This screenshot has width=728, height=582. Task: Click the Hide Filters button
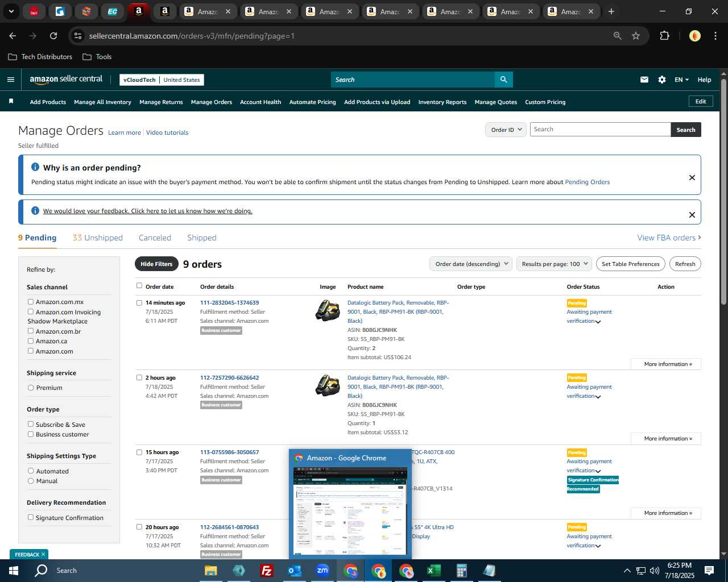(156, 264)
